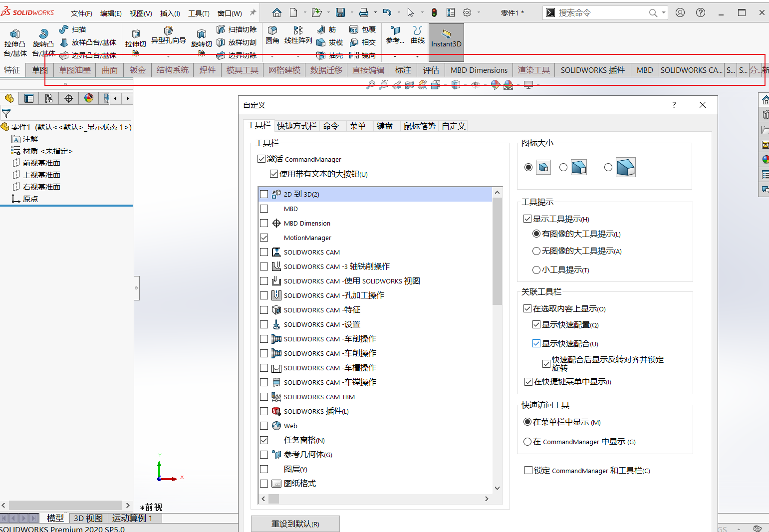Switch to the 鼠标笔势 tab
Viewport: 769px width, 532px height.
(x=419, y=126)
